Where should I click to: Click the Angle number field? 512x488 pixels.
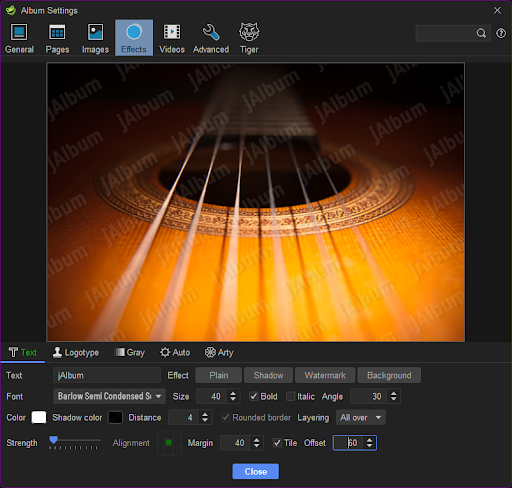[x=370, y=396]
